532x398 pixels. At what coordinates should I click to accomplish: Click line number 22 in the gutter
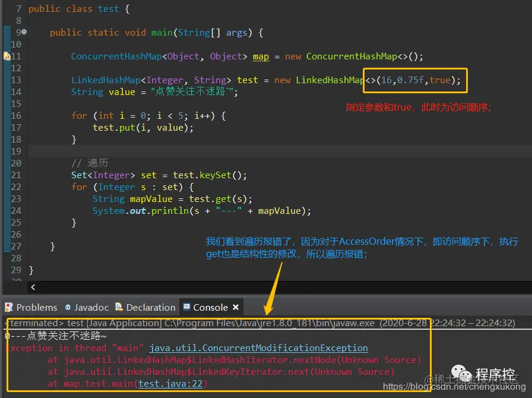point(16,187)
